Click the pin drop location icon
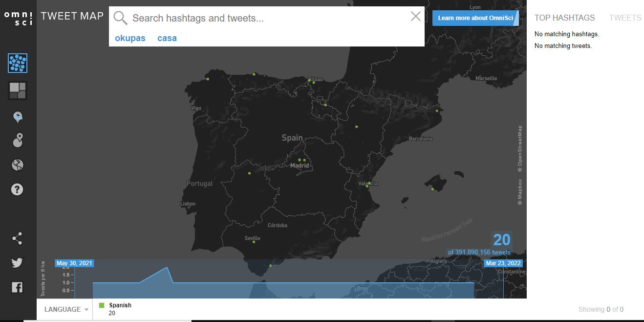The image size is (644, 322). point(18,140)
